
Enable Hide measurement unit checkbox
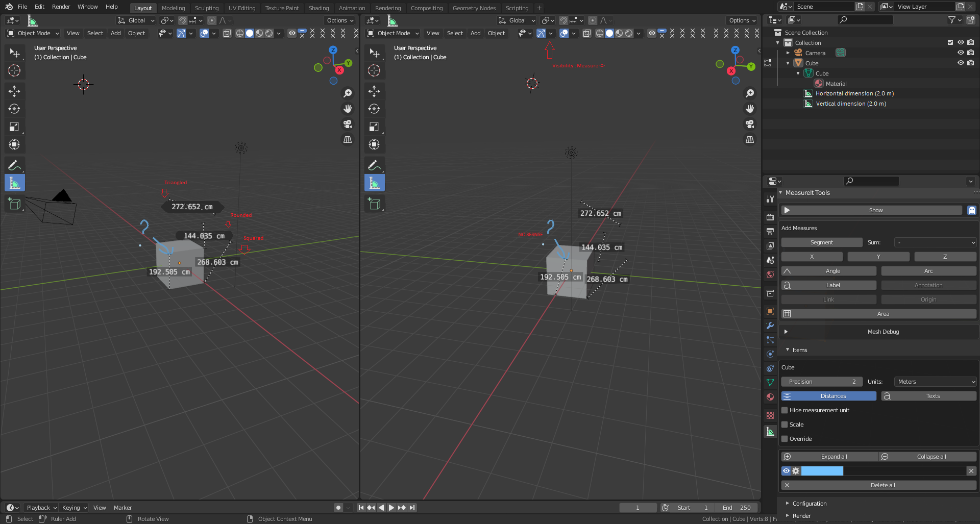click(785, 410)
